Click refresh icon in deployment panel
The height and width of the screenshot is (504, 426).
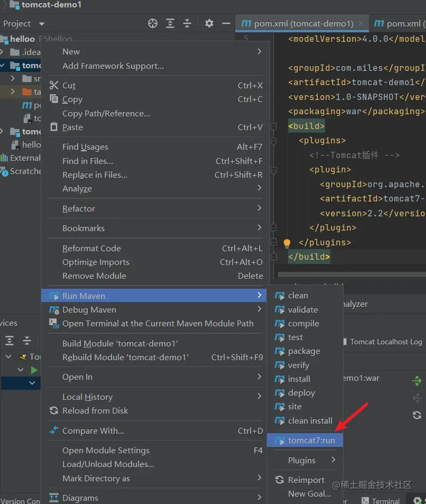coord(417,415)
